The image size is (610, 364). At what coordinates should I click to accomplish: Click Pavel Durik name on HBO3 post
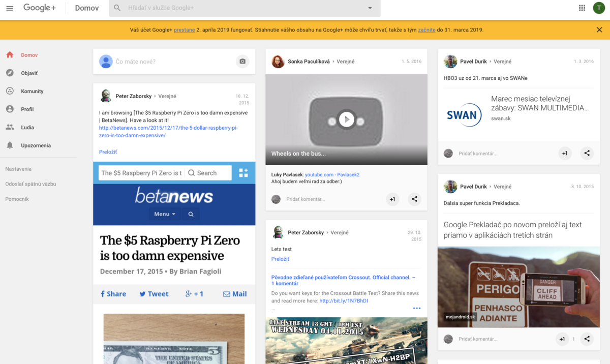pyautogui.click(x=473, y=62)
